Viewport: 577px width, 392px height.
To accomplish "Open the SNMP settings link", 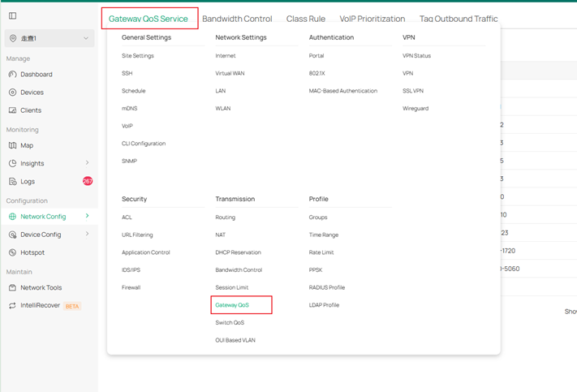I will click(x=129, y=161).
